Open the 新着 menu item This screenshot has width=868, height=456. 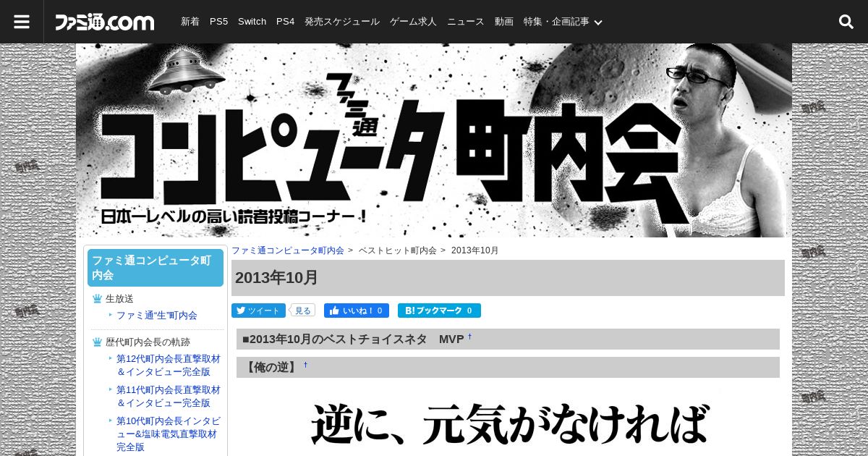tap(190, 22)
